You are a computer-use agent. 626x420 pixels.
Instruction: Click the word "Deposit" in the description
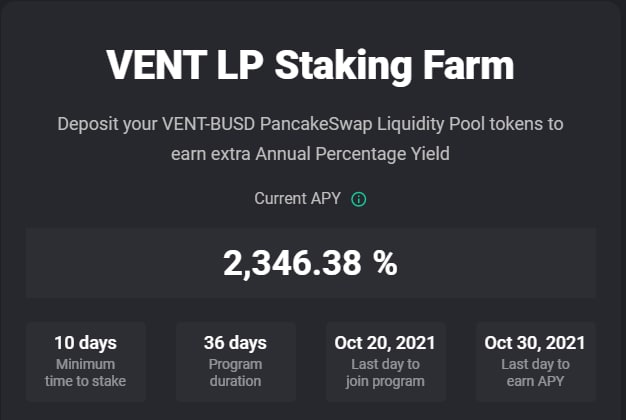tap(87, 125)
